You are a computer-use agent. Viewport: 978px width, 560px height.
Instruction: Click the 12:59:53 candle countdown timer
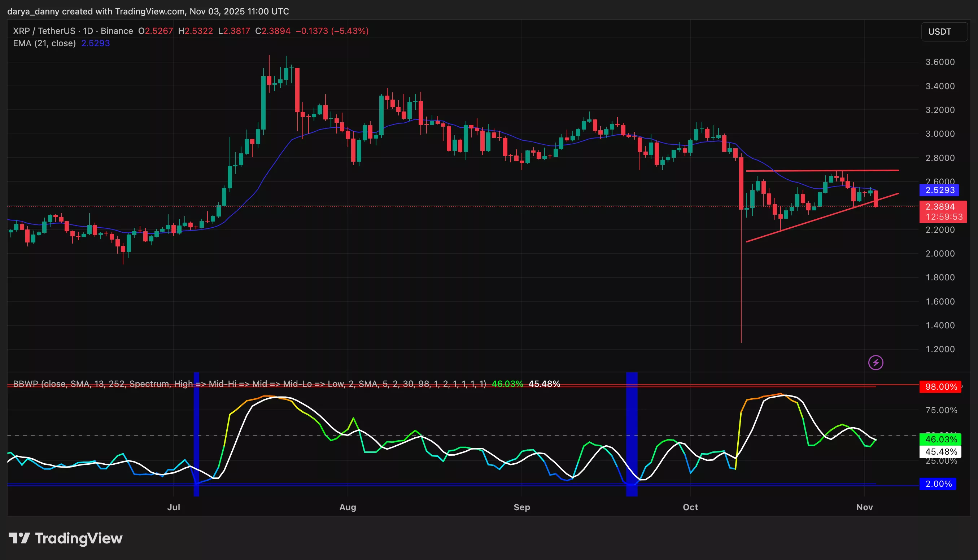click(945, 217)
